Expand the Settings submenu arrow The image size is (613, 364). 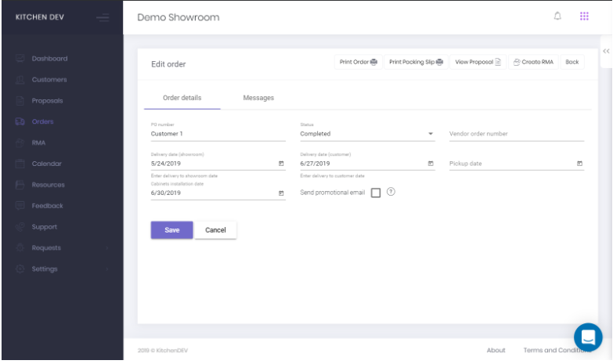click(107, 269)
